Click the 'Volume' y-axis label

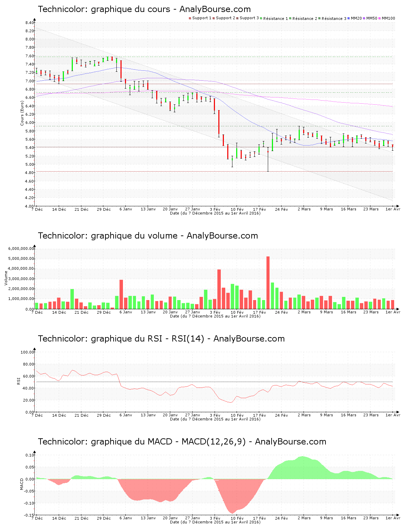tap(6, 278)
